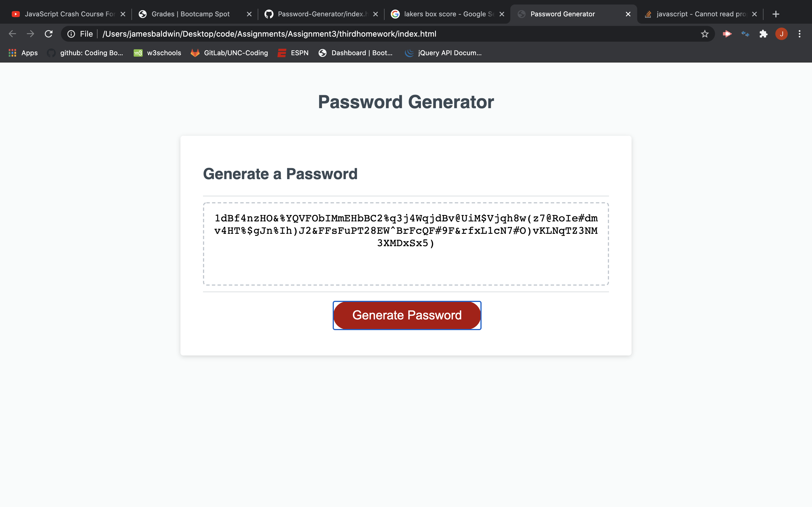
Task: Select the generated password text
Action: pyautogui.click(x=406, y=230)
